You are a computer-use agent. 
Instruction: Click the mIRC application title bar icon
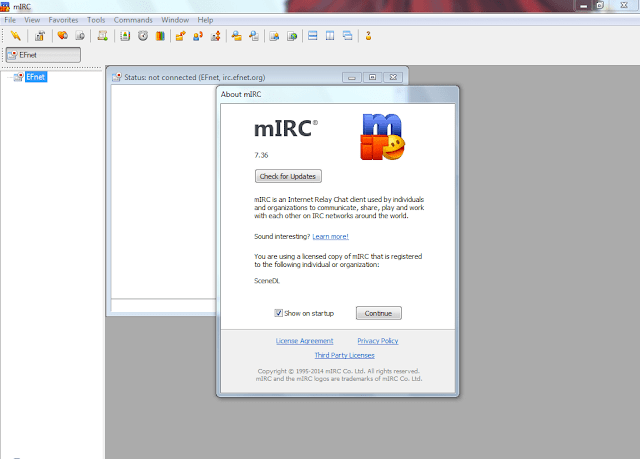click(x=5, y=6)
